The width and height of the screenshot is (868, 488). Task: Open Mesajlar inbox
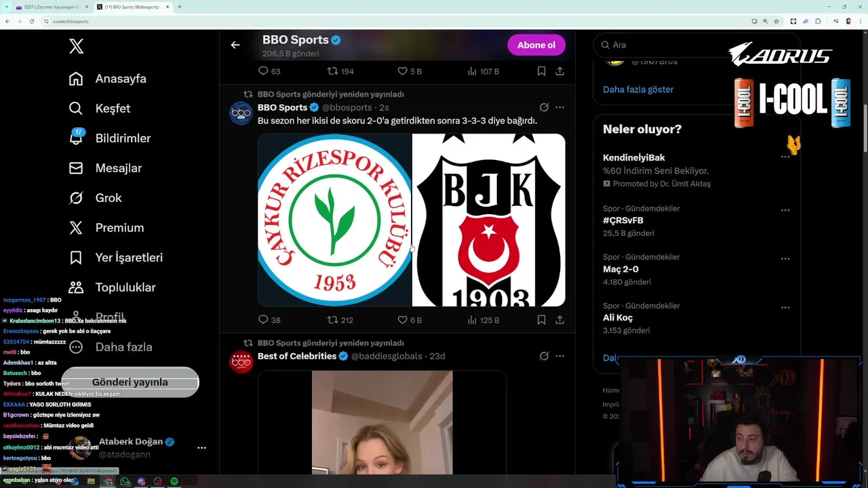point(105,168)
